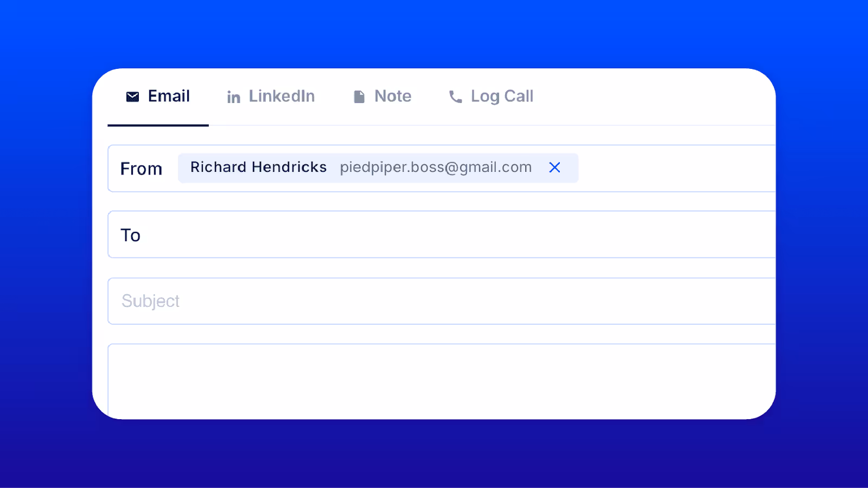Screen dimensions: 868x488
Task: Click the gray Subject placeholder text
Action: (x=150, y=301)
